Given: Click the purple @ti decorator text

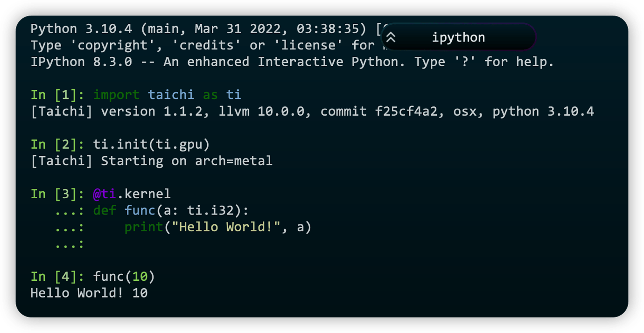Looking at the screenshot, I should 105,194.
